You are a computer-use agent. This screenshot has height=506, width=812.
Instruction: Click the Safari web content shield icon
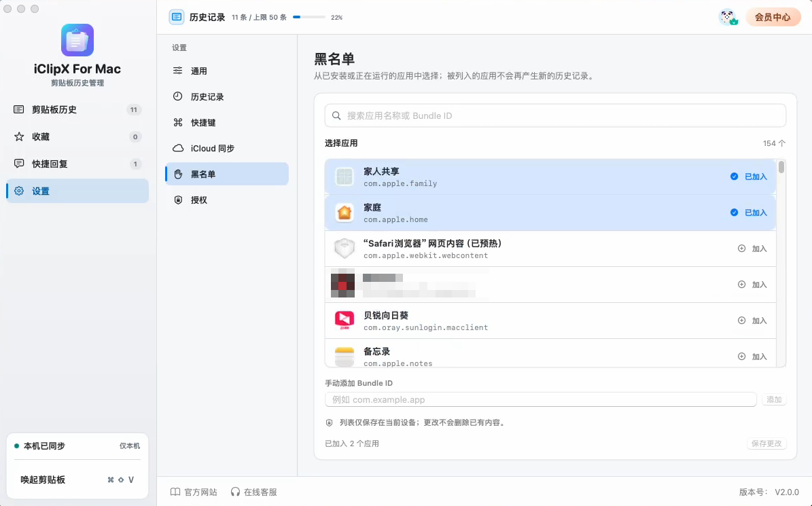pos(345,249)
